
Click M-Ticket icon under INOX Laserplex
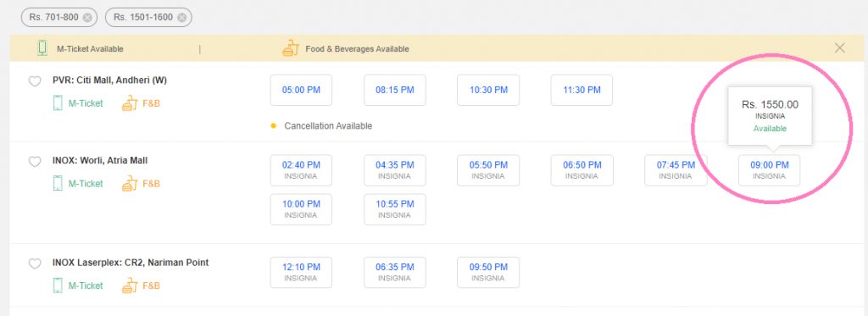(x=57, y=286)
